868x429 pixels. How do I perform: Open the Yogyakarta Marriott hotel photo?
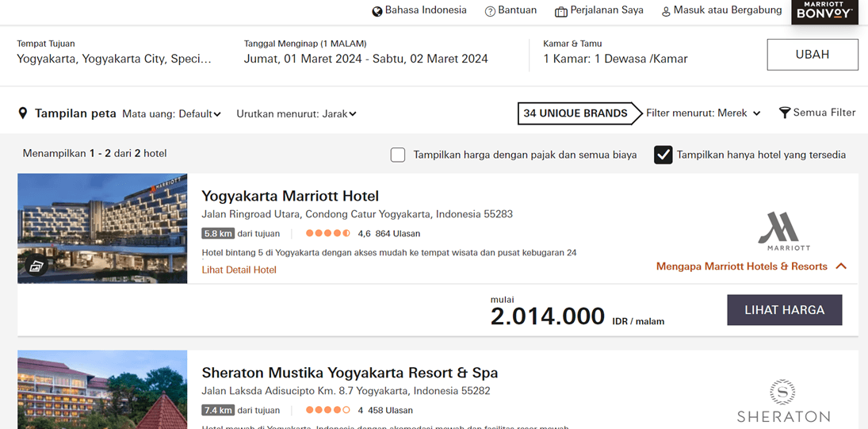click(102, 228)
